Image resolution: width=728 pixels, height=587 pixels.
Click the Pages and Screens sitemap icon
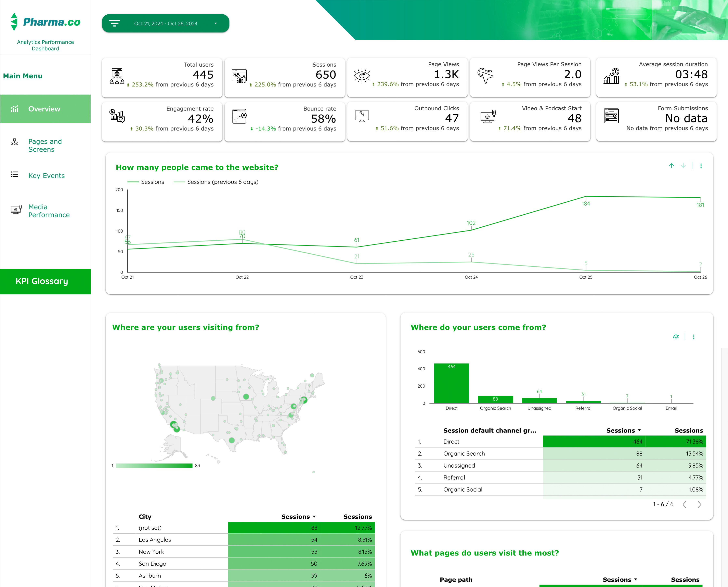click(15, 141)
